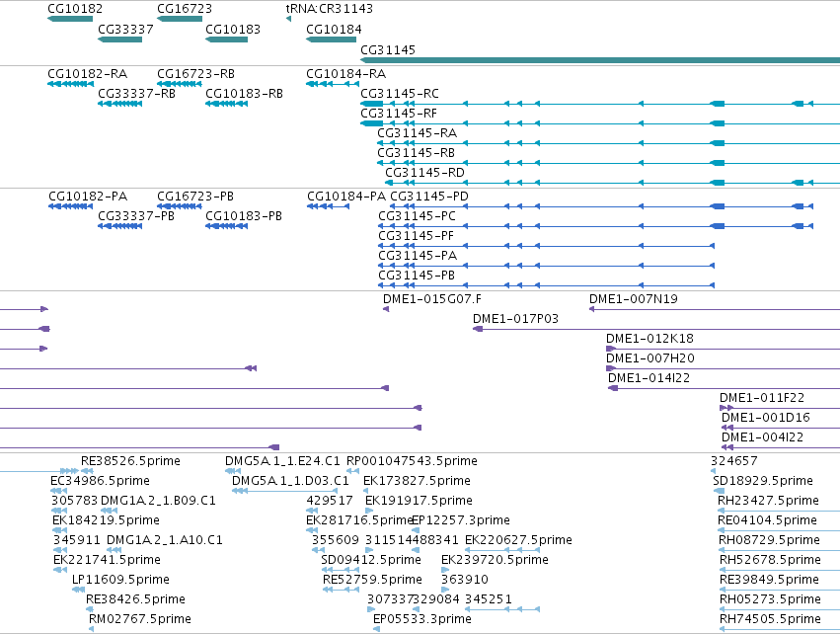The width and height of the screenshot is (840, 634).
Task: Select the DME1-017P03 clone
Action: (x=656, y=329)
